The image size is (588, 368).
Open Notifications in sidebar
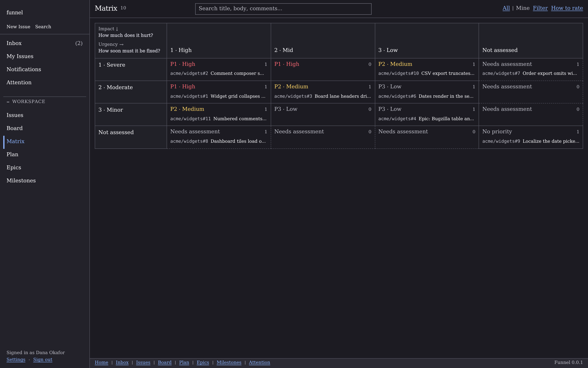coord(45,69)
